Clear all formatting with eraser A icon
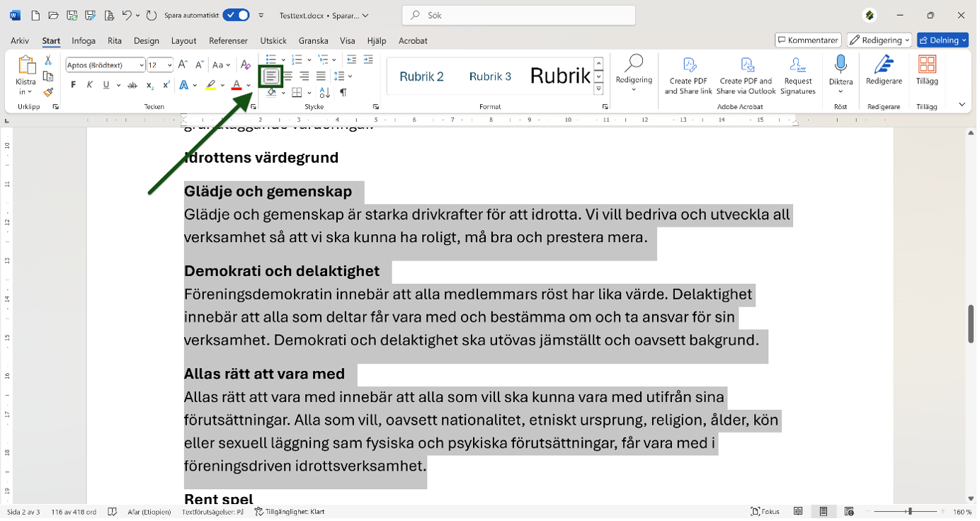Screen dimensions: 980x521 [x=246, y=65]
